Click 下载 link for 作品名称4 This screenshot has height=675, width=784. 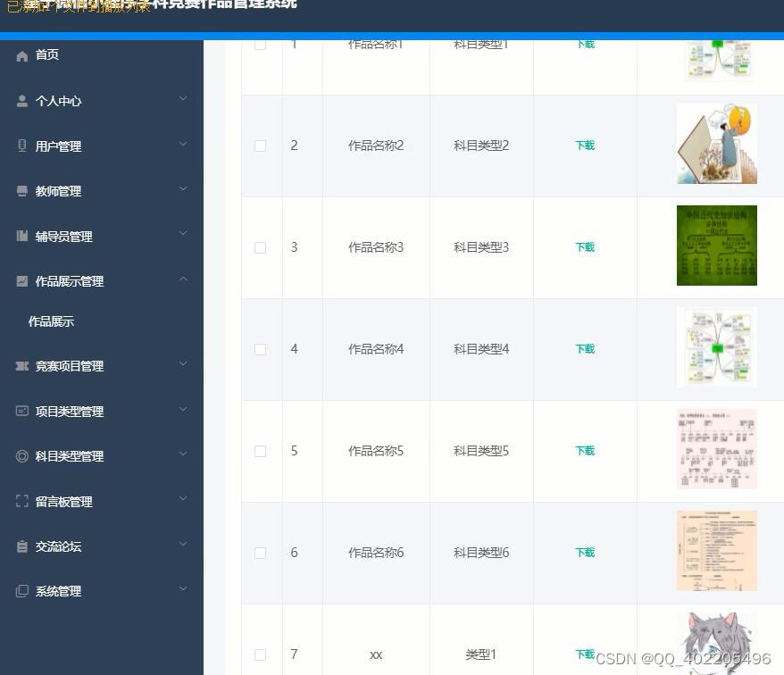pos(585,349)
